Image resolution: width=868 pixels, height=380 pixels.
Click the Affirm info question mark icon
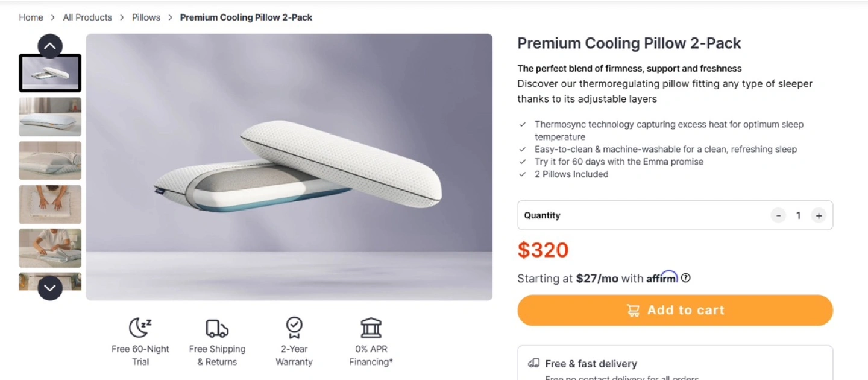(686, 278)
